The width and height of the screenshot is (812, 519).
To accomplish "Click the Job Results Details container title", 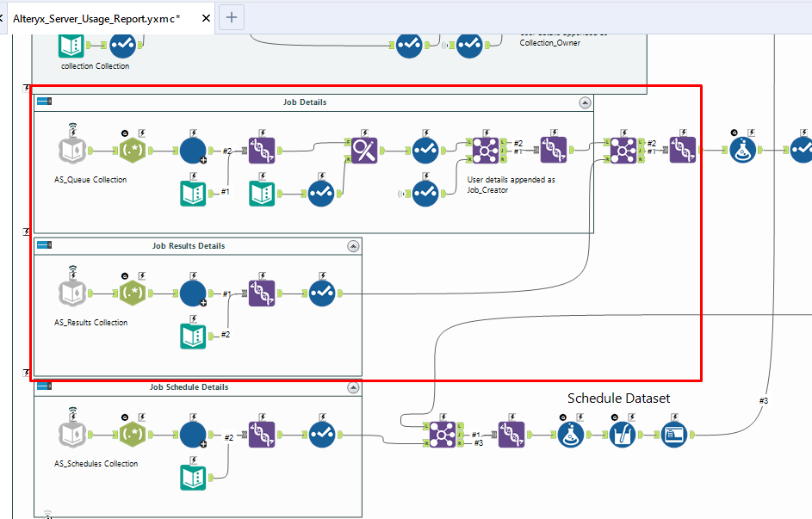I will (x=189, y=246).
